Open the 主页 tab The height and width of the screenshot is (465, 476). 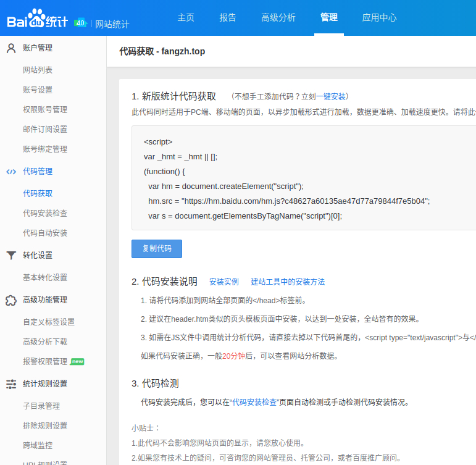click(x=186, y=18)
